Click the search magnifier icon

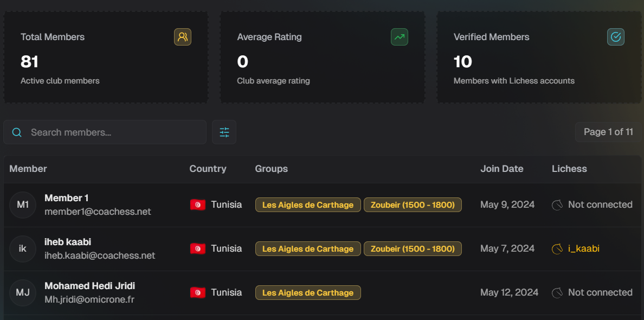click(x=17, y=132)
